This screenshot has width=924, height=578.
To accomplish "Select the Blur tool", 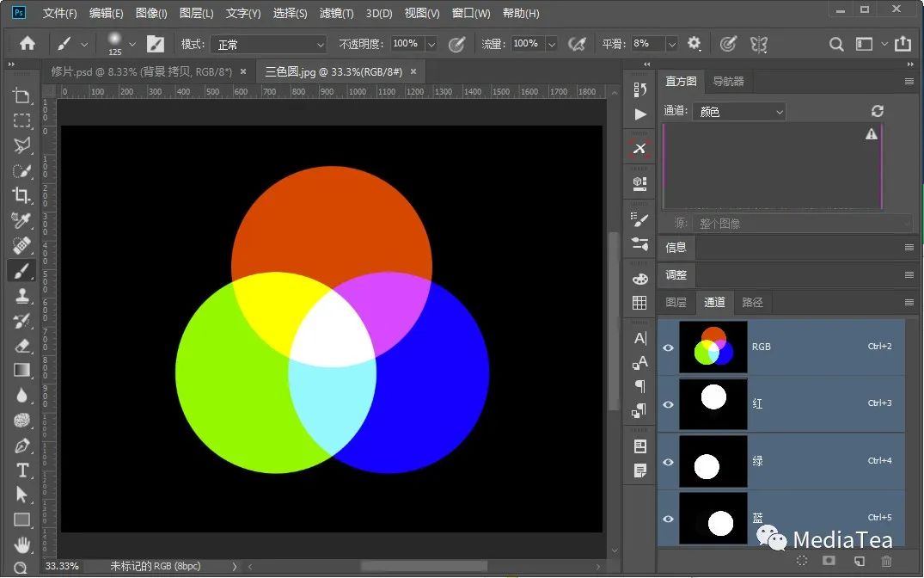I will pos(21,395).
